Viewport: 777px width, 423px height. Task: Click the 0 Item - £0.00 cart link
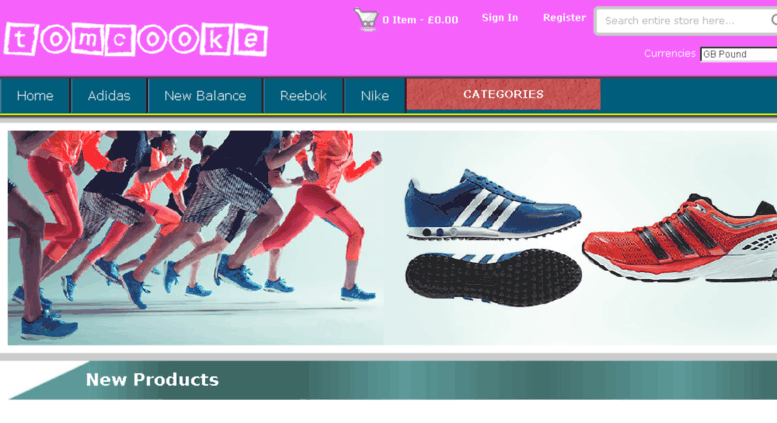420,20
